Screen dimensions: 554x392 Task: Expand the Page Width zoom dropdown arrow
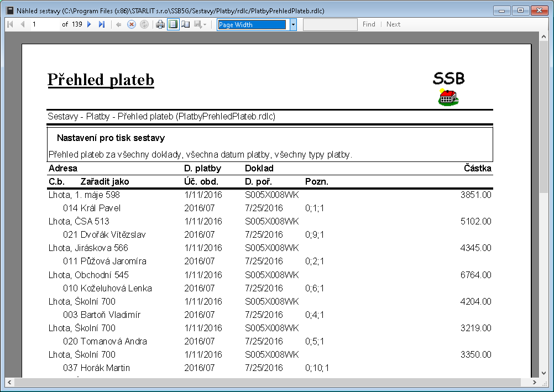point(293,24)
